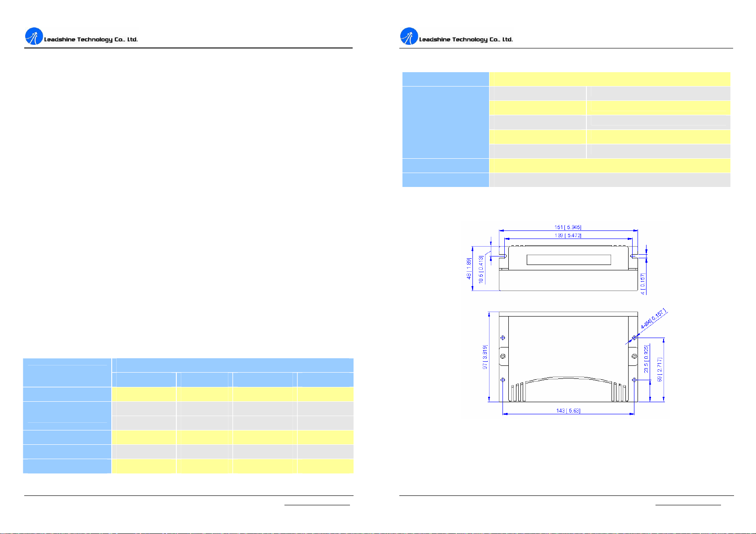Click "Leadshine Technology Co., Ltd." text on left page
The height and width of the screenshot is (534, 756).
pyautogui.click(x=91, y=39)
